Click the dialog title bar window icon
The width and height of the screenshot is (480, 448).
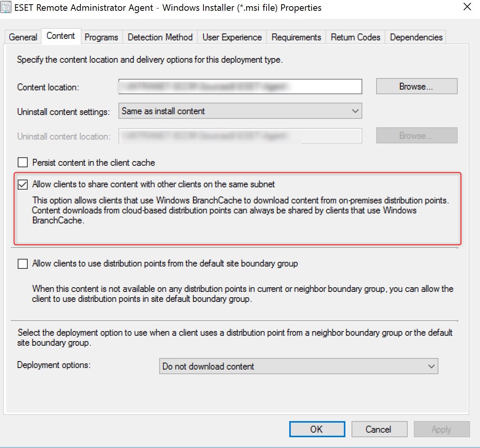(x=6, y=7)
